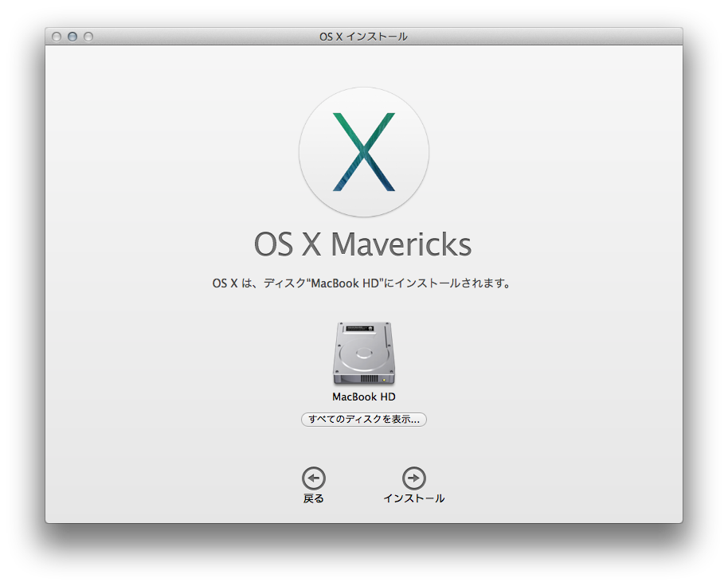The height and width of the screenshot is (586, 728).
Task: Click the green zoom window button
Action: point(88,37)
